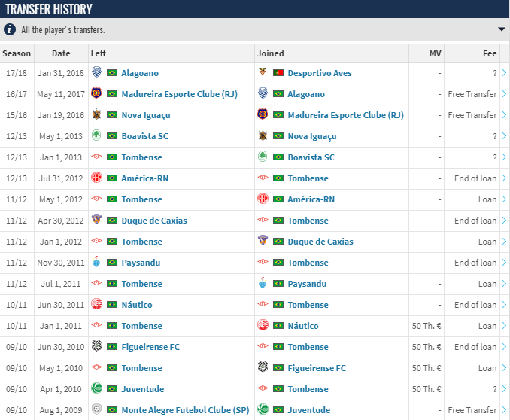The image size is (510, 420).
Task: Click Alagoano crest in Jan 31, 2018 row
Action: click(x=96, y=72)
